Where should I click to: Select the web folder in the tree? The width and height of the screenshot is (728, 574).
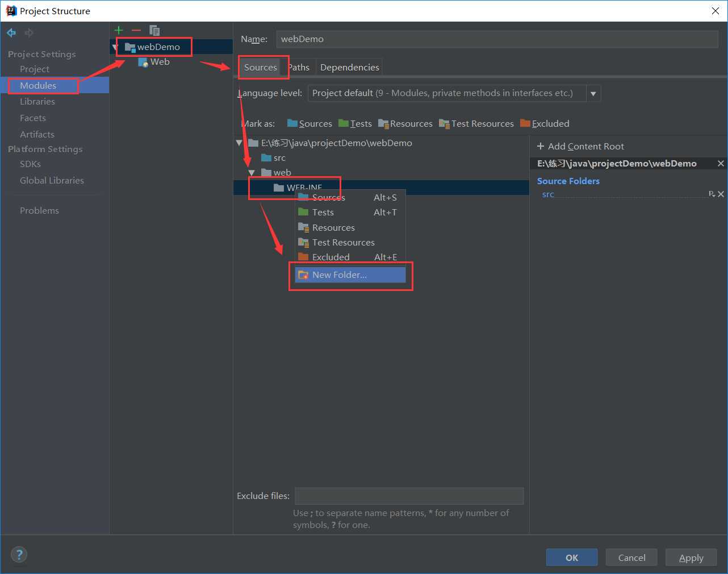(282, 173)
